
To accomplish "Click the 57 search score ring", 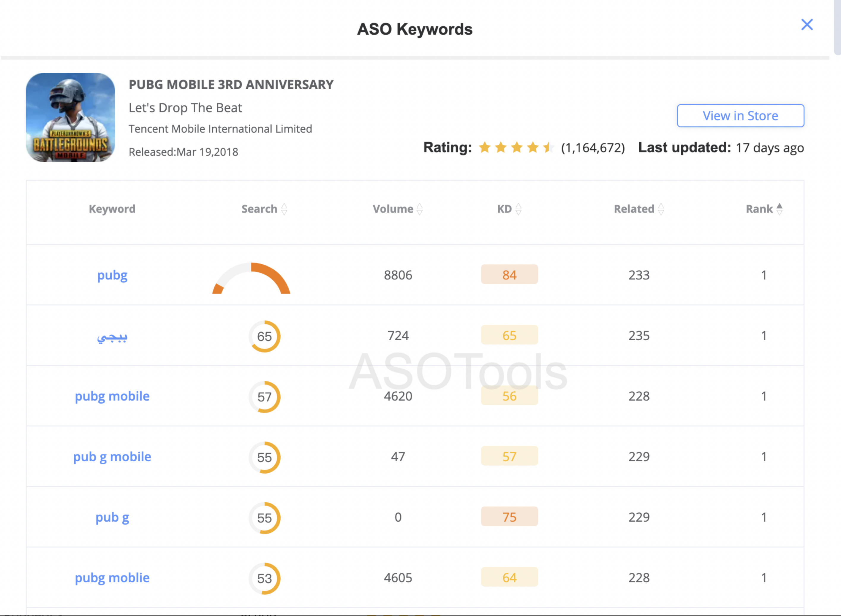I will [264, 397].
